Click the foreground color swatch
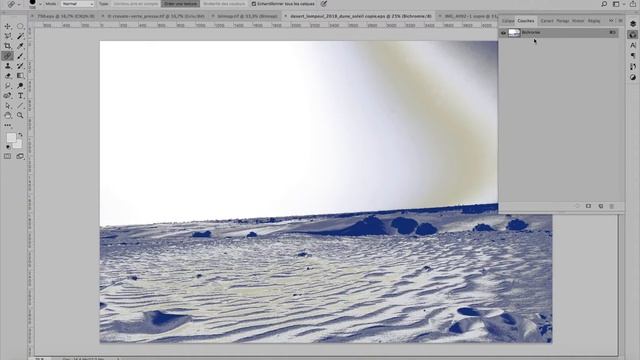Viewport: 640px width, 360px height. click(x=11, y=138)
